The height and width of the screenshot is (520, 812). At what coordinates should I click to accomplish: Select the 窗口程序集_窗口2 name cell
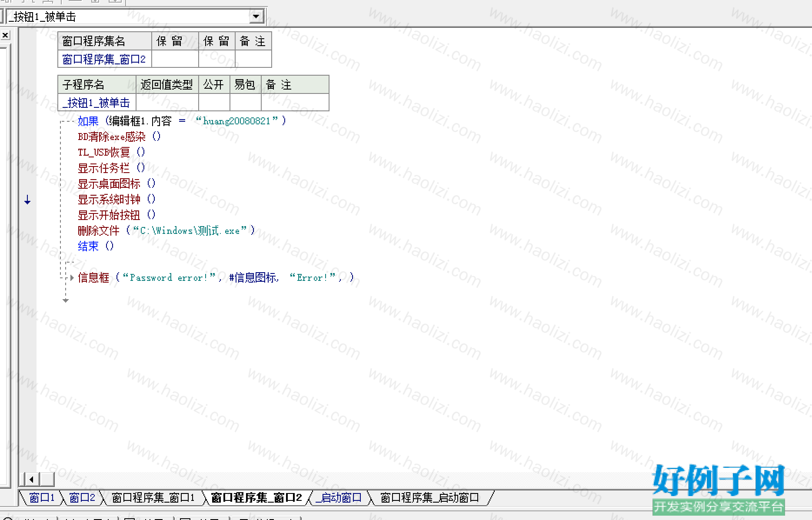pyautogui.click(x=104, y=59)
